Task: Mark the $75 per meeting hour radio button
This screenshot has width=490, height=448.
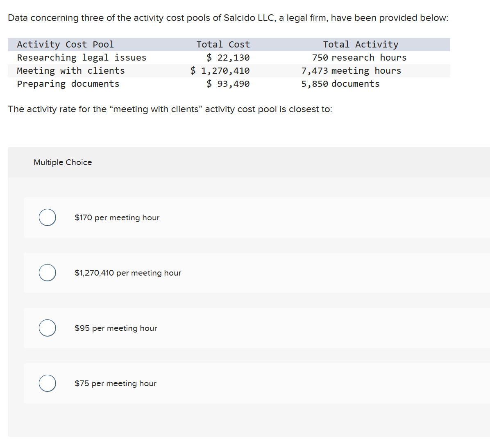Action: click(48, 383)
